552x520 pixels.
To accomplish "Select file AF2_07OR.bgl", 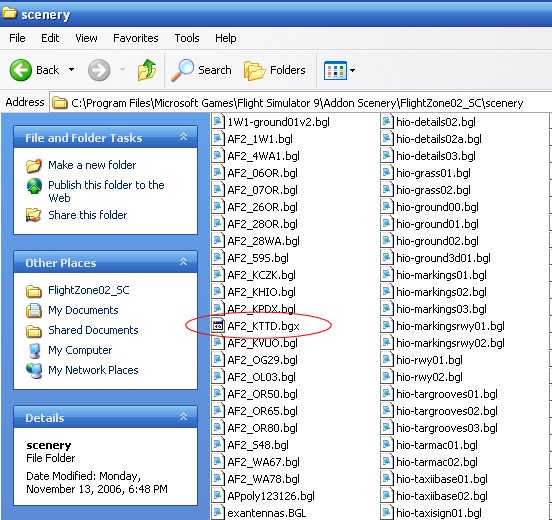I will 262,190.
